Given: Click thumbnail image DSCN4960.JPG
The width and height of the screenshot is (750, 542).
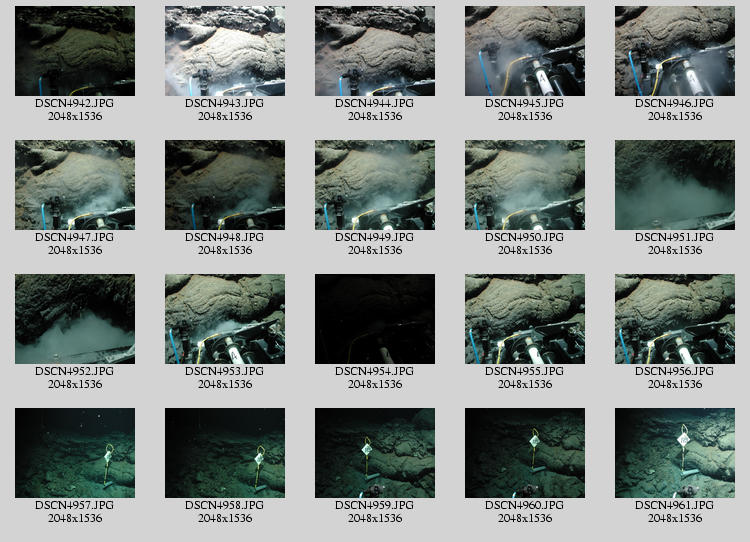Looking at the screenshot, I should pyautogui.click(x=525, y=453).
